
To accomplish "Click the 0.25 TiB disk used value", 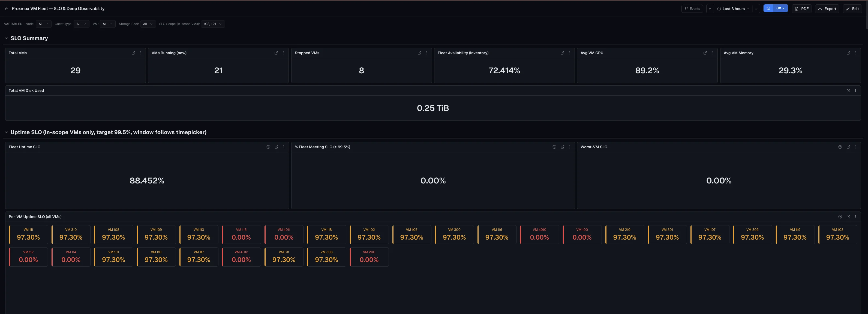I will 433,108.
